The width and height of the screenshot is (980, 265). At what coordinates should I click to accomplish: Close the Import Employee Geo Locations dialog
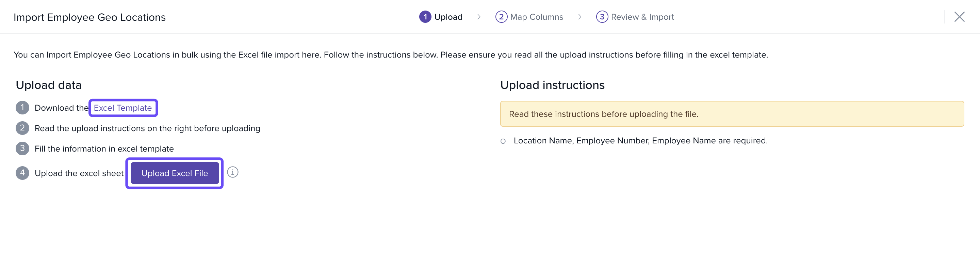point(959,17)
